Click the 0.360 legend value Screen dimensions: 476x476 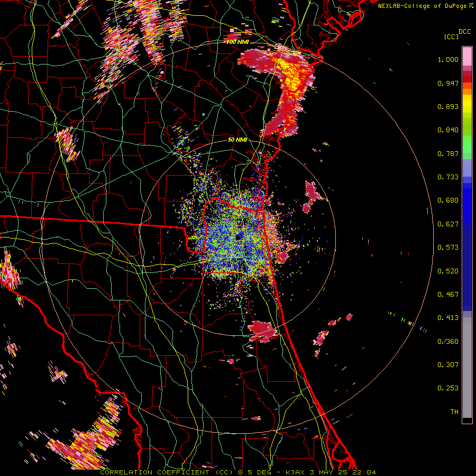point(448,342)
